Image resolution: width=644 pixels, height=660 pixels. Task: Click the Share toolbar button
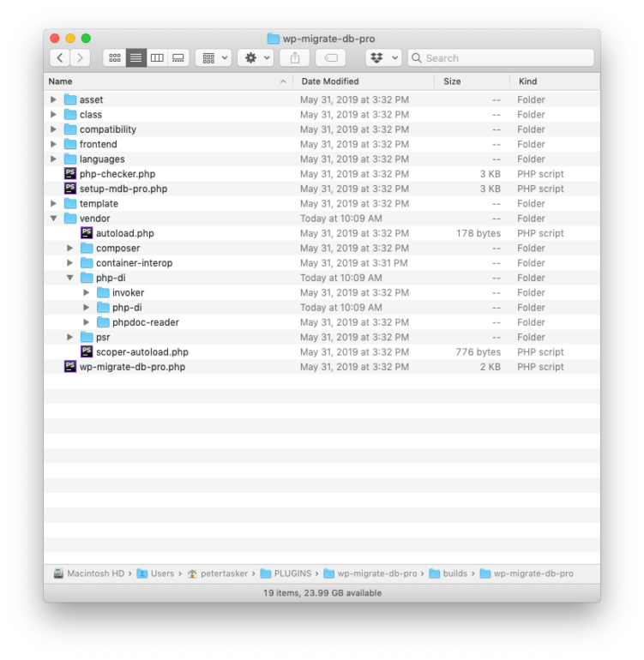(x=295, y=57)
